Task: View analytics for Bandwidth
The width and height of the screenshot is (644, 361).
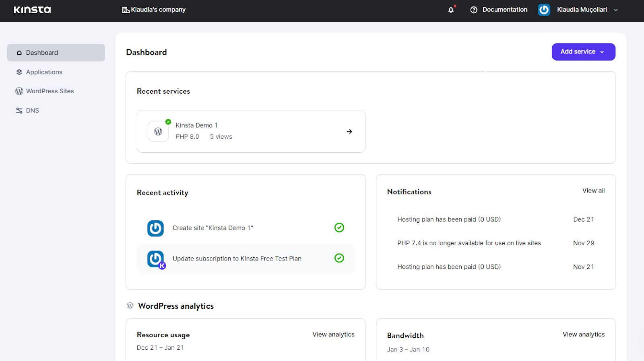Action: 584,334
